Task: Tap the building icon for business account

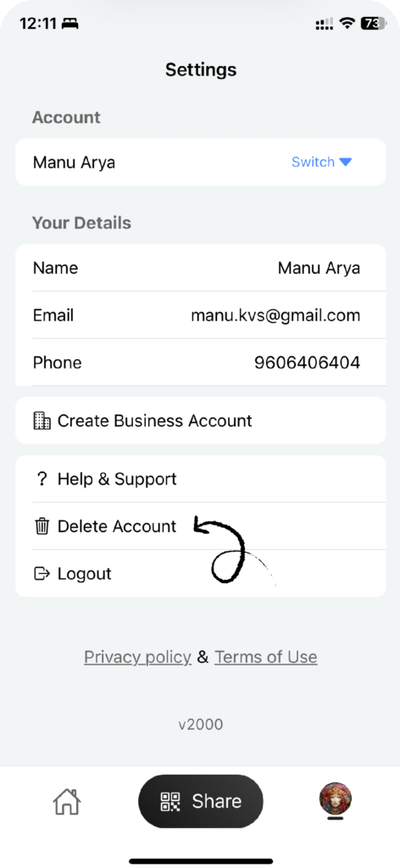Action: pos(42,420)
